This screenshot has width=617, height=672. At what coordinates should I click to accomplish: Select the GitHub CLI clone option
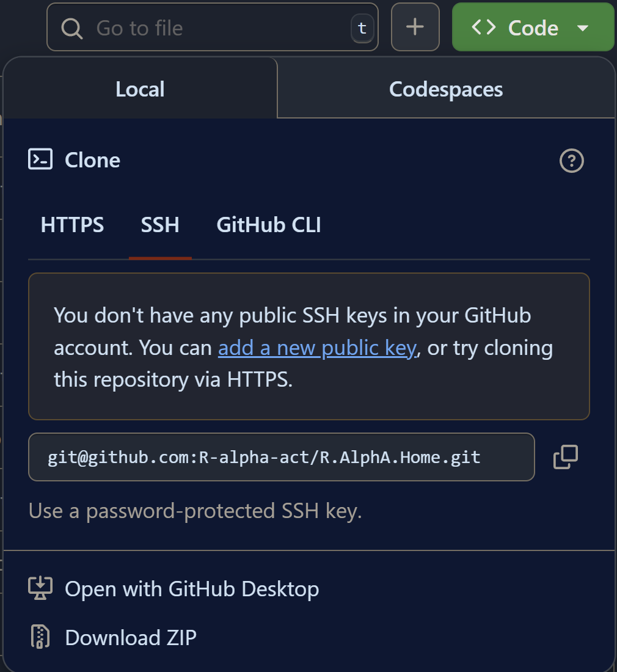[x=269, y=225]
